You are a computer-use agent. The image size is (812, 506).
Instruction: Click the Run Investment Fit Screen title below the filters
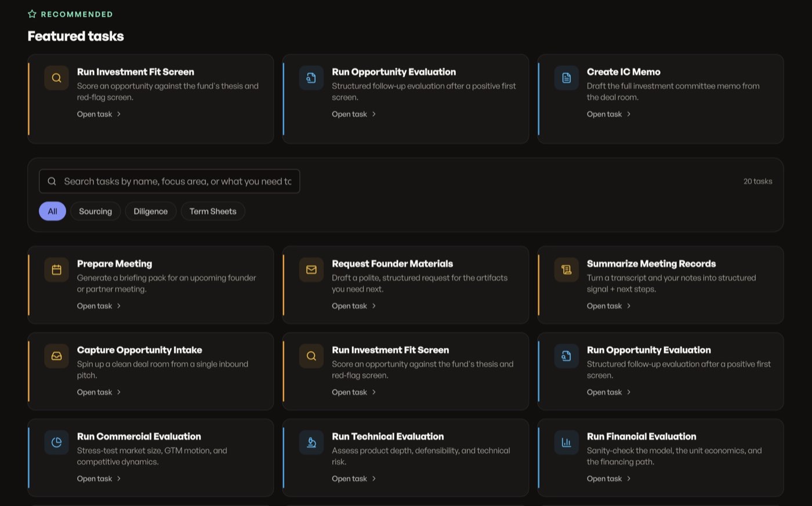(x=390, y=350)
